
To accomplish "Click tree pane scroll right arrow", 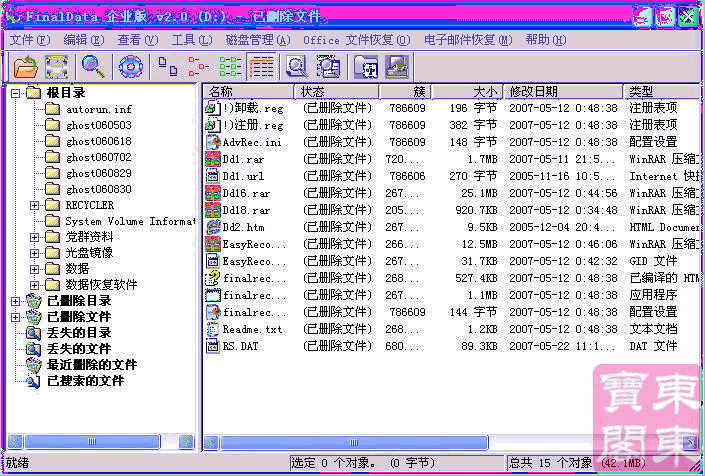I will 186,442.
